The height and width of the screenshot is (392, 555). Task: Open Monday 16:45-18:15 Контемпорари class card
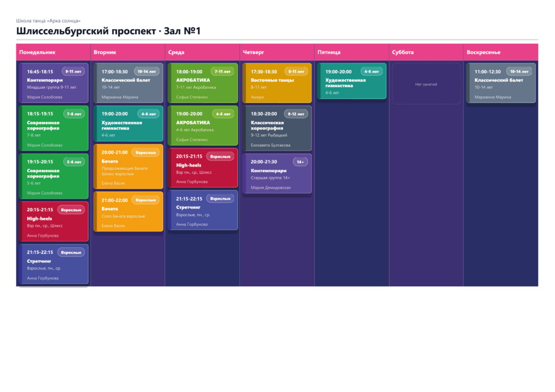pos(54,83)
